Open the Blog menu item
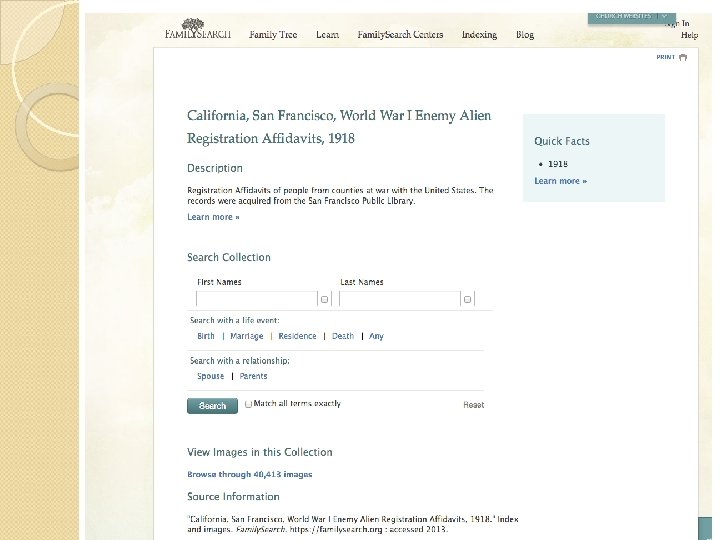This screenshot has width=720, height=540. click(525, 35)
